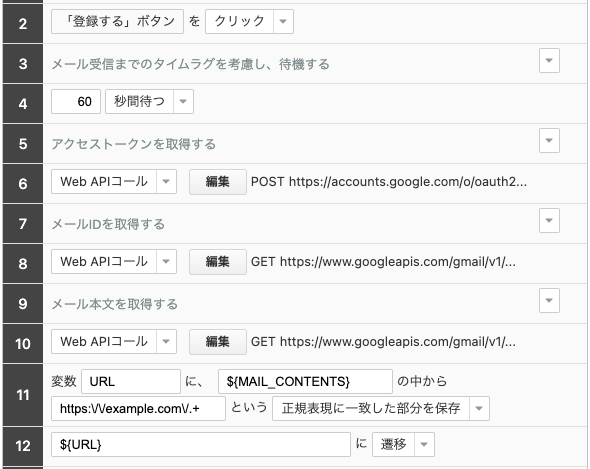Click the regex pattern field https:\/\/example.com

coord(138,408)
